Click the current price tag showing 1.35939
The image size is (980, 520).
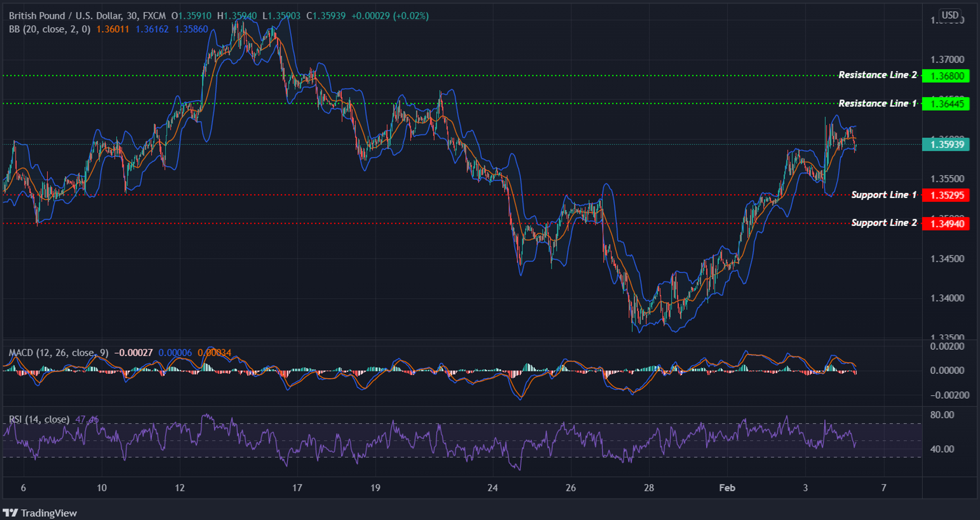point(945,144)
